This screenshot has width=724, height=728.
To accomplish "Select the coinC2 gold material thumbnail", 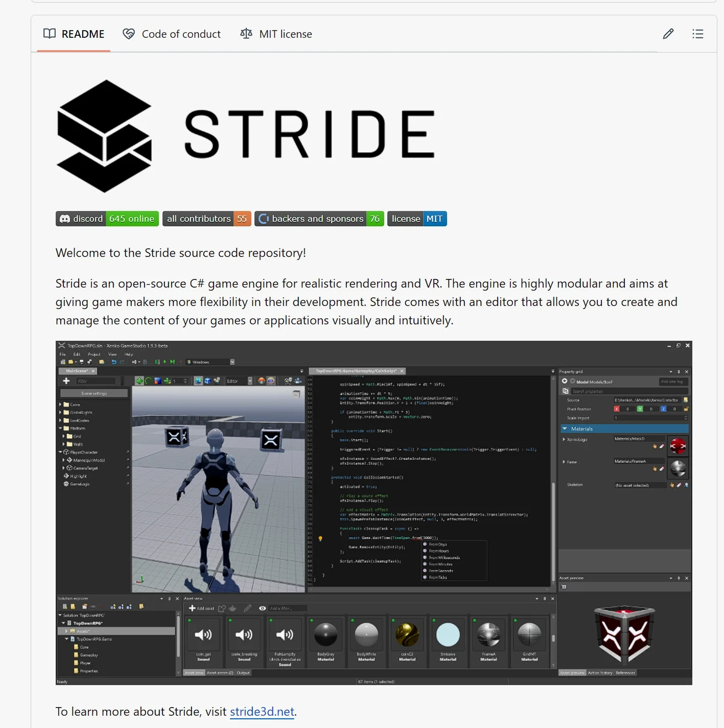I will (407, 635).
